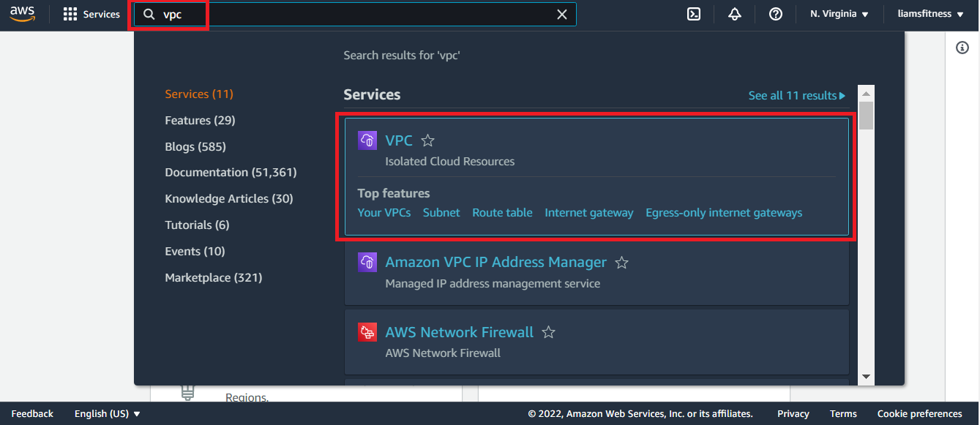Open the help question mark icon
This screenshot has height=425, width=980.
click(x=776, y=15)
